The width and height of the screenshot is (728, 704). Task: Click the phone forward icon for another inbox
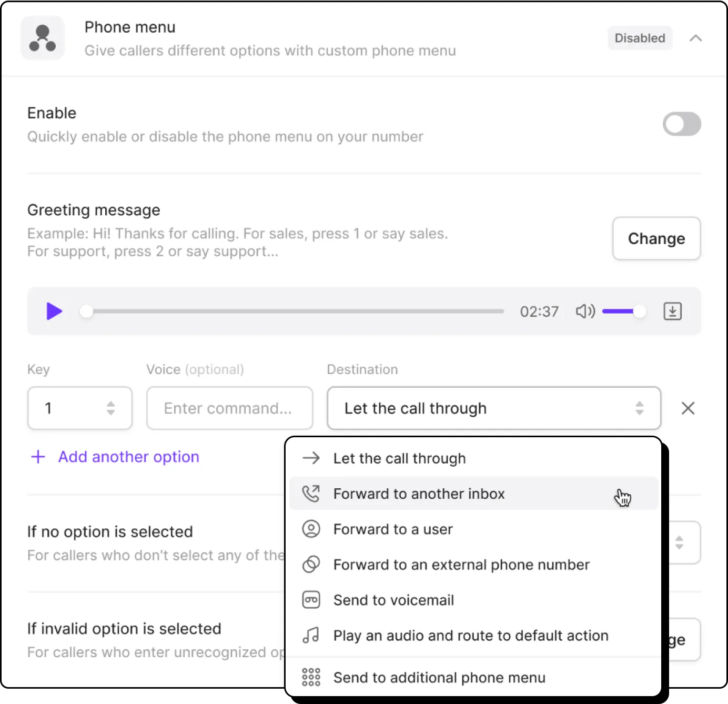point(311,494)
